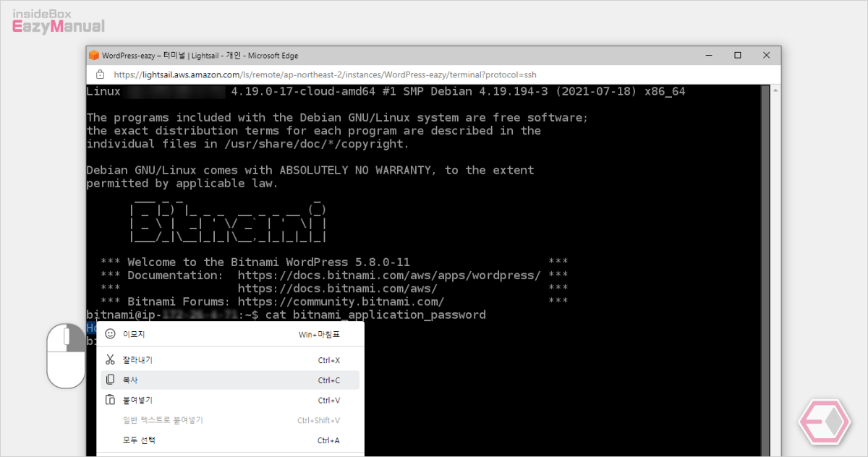Click the Lightsail orange cube window icon

[x=94, y=55]
